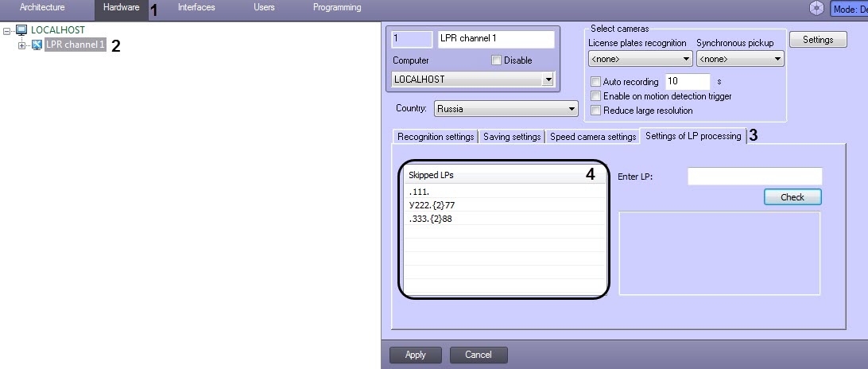Viewport: 868px width, 369px height.
Task: Open the Speed camera settings tab
Action: pyautogui.click(x=593, y=137)
